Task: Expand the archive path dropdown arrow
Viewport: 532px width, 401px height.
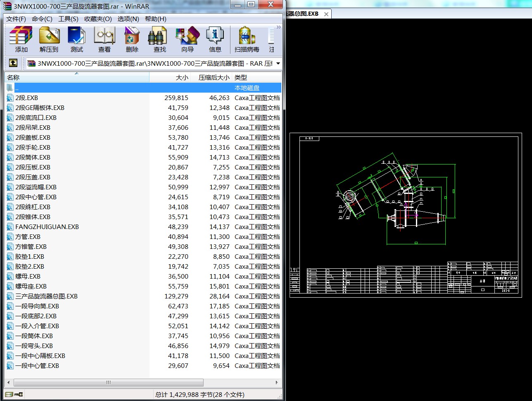Action: [x=278, y=64]
